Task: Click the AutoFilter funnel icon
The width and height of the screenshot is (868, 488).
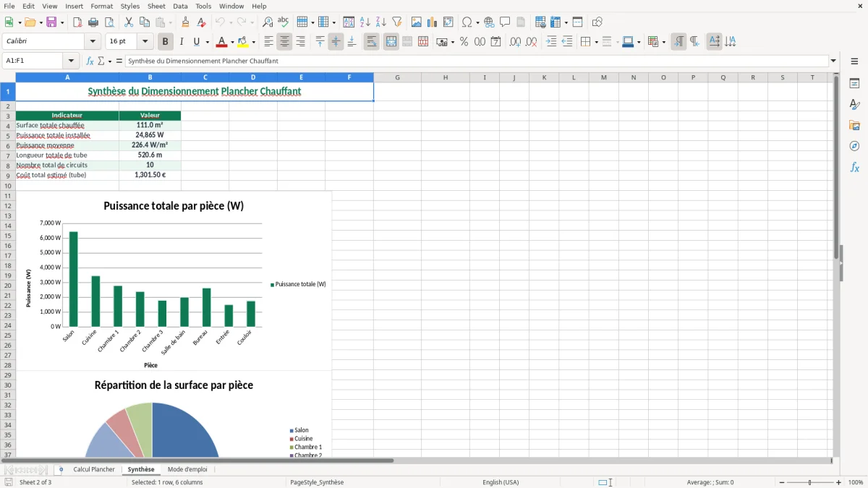Action: point(396,22)
